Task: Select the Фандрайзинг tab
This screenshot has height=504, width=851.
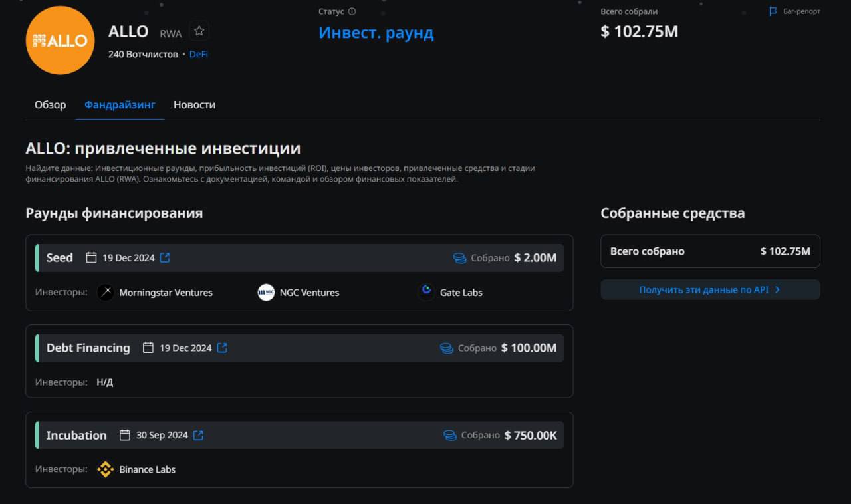Action: pos(120,104)
